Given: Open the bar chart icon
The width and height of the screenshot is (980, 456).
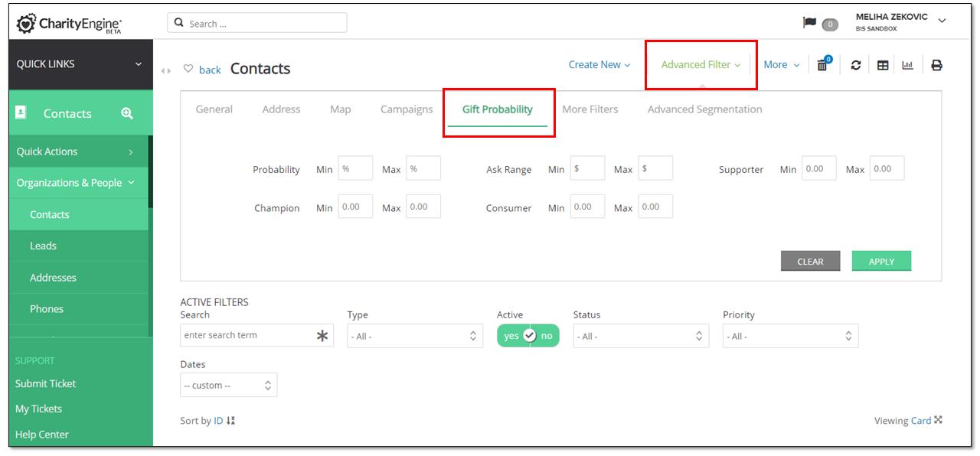Looking at the screenshot, I should pos(908,65).
